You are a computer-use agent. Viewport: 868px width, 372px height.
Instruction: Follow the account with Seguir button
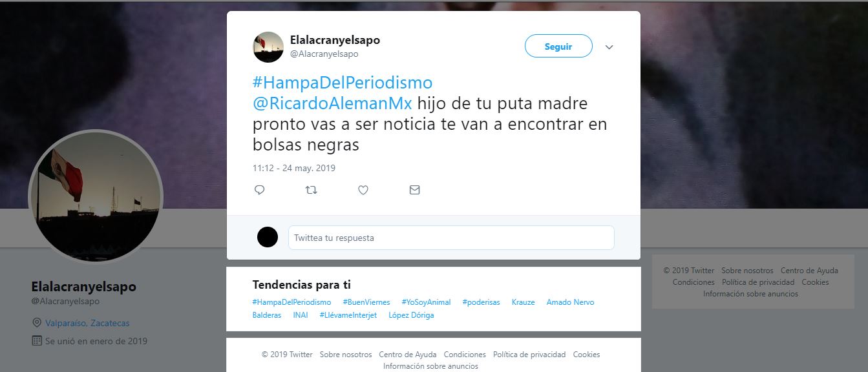coord(558,46)
